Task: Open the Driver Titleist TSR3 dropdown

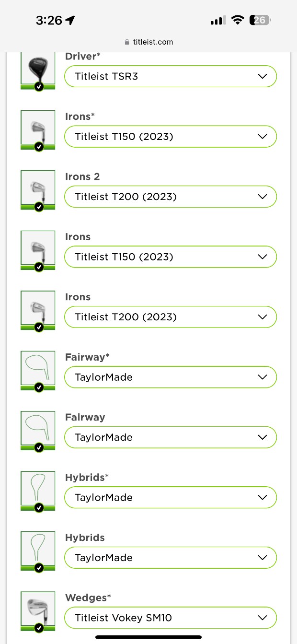Action: (x=171, y=76)
